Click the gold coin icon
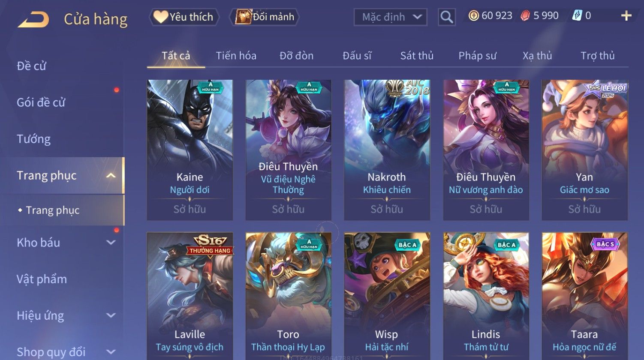This screenshot has height=360, width=644. click(x=473, y=16)
